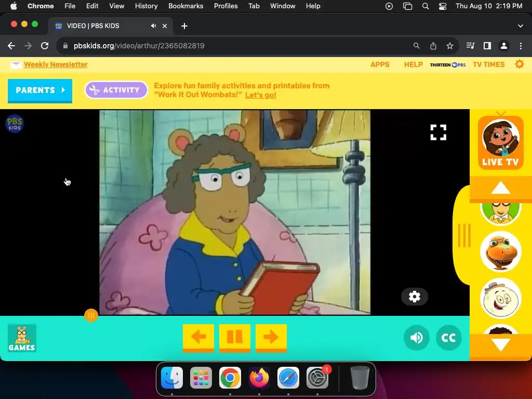Image resolution: width=532 pixels, height=399 pixels.
Task: Pause the video
Action: 235,337
